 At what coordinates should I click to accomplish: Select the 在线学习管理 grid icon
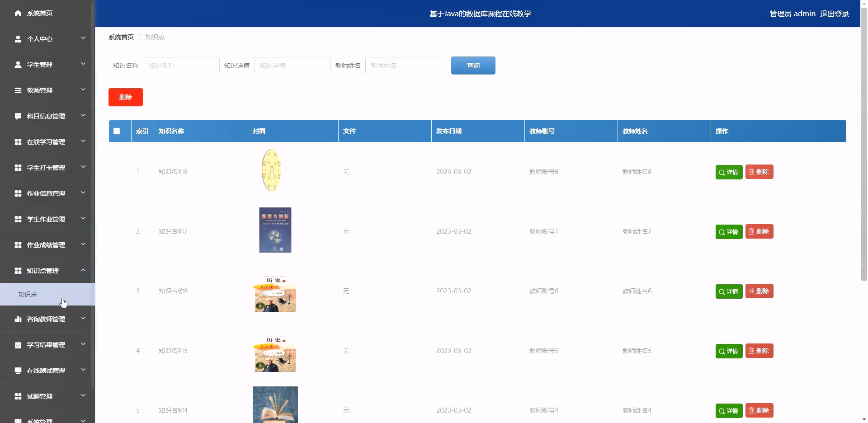point(18,142)
